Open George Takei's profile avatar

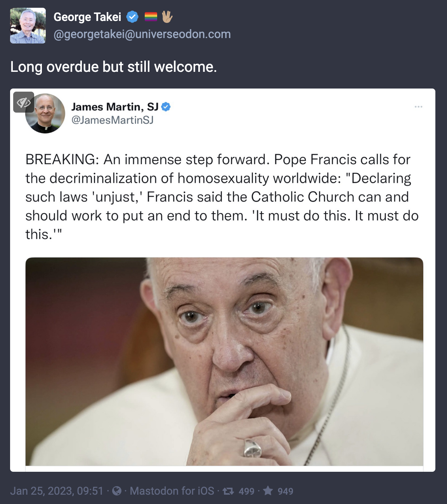(x=28, y=26)
